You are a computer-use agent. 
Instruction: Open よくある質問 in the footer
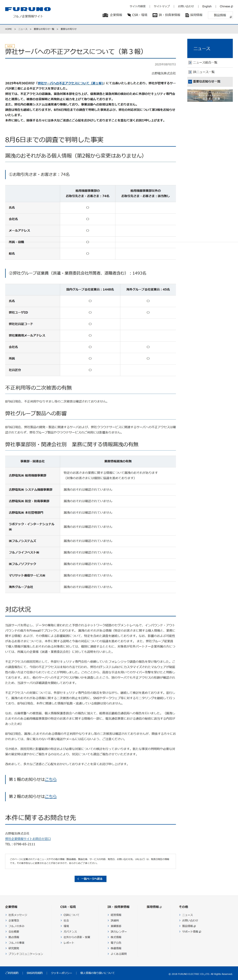[119, 954]
